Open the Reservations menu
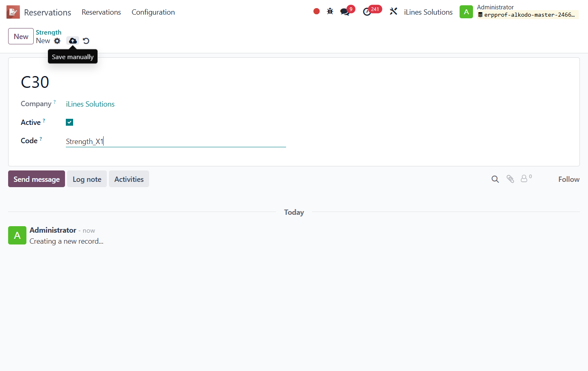 coord(101,12)
